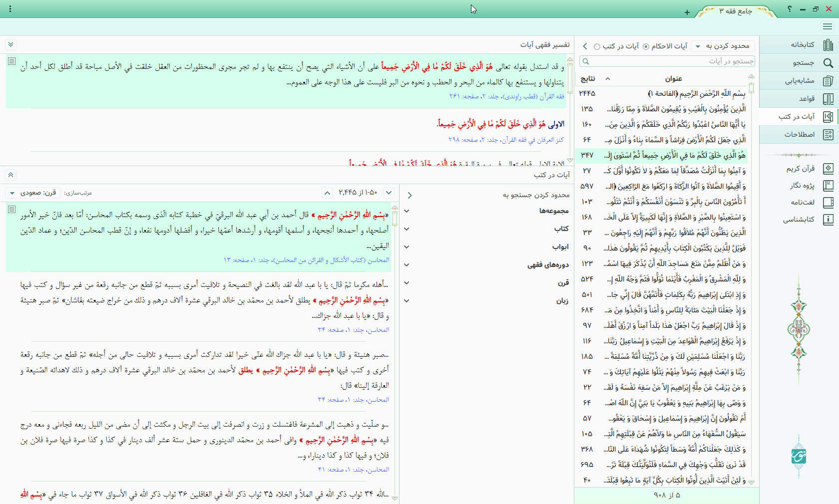The image size is (839, 504).
Task: Collapse the تفسیر فقهی آیات panel
Action: pos(10,44)
